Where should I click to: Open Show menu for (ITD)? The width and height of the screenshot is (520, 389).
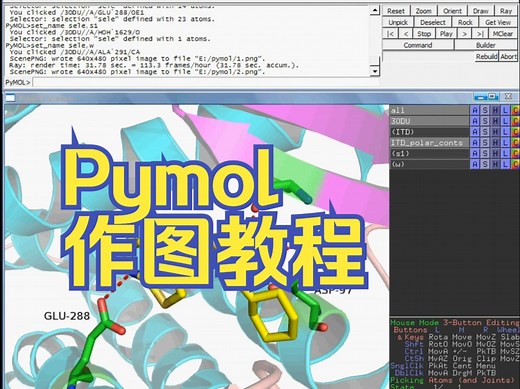pos(485,132)
